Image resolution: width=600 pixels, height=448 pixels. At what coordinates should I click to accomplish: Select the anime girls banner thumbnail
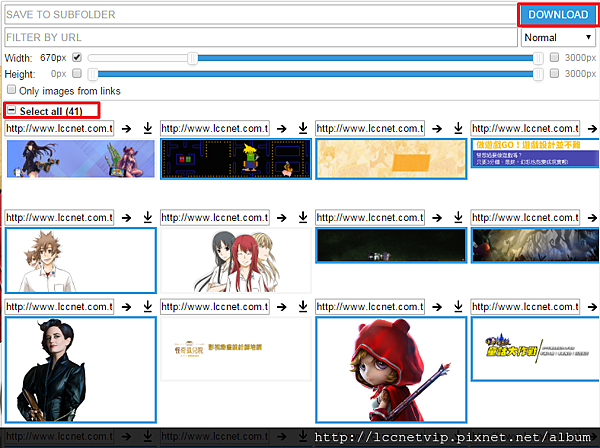click(x=81, y=158)
